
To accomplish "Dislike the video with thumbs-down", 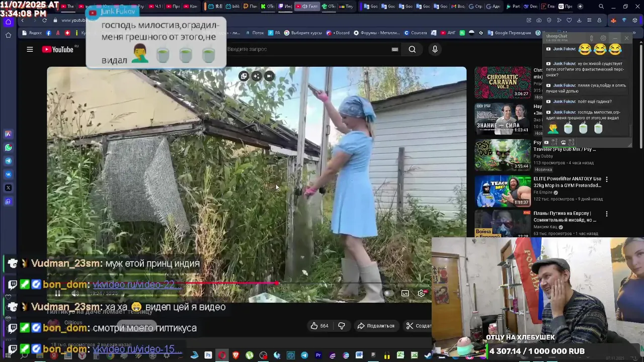I will 342,326.
